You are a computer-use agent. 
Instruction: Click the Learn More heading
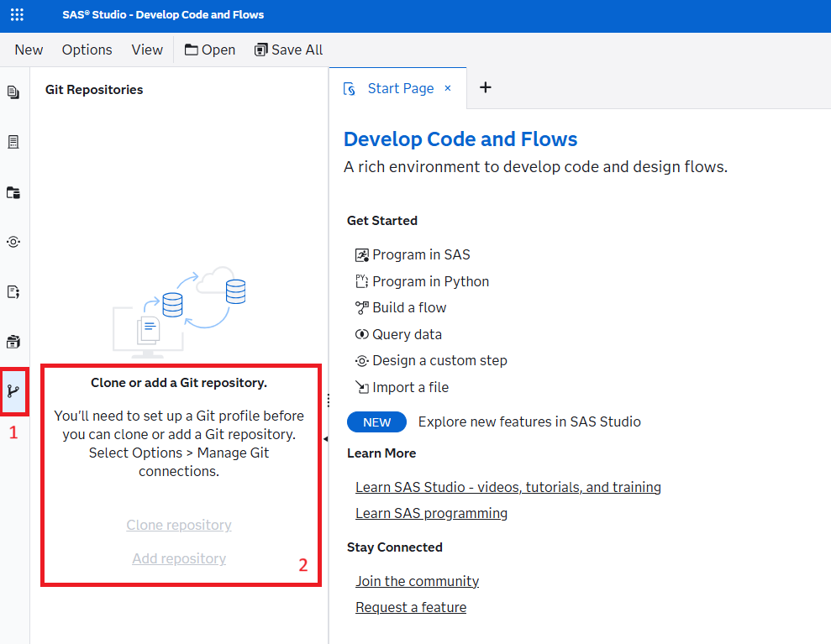coord(381,453)
